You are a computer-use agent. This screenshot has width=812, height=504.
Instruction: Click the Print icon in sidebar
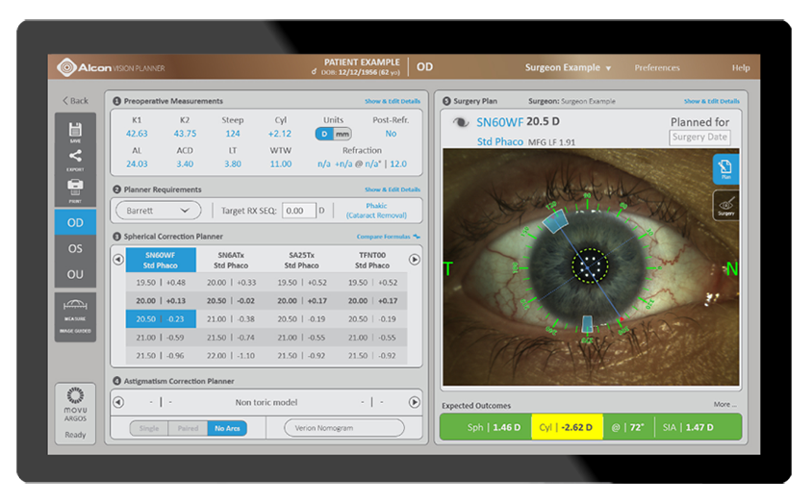pos(75,190)
